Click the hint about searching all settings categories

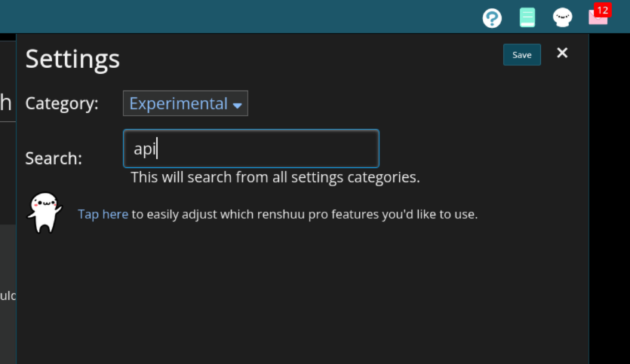[275, 177]
